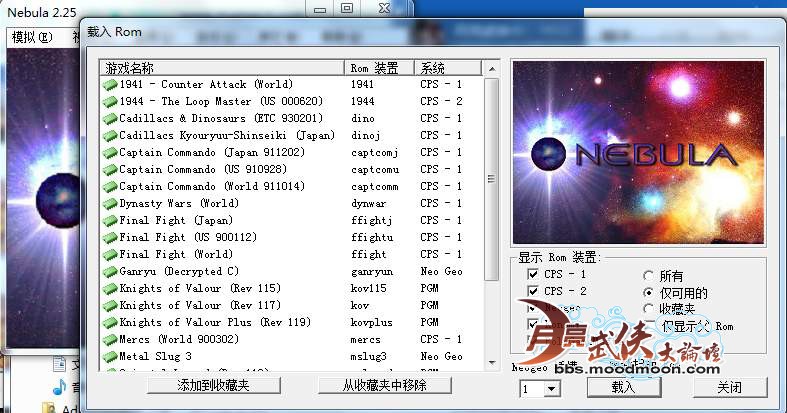Screen dimensions: 787x413
Task: Click the ROM icon beside Knights of Valour (Rev 115)
Action: click(110, 289)
